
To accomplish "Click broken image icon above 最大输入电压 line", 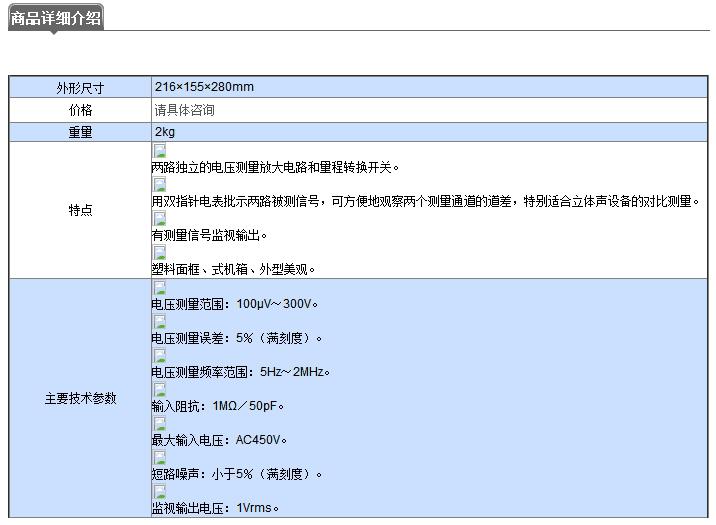I will click(x=159, y=424).
